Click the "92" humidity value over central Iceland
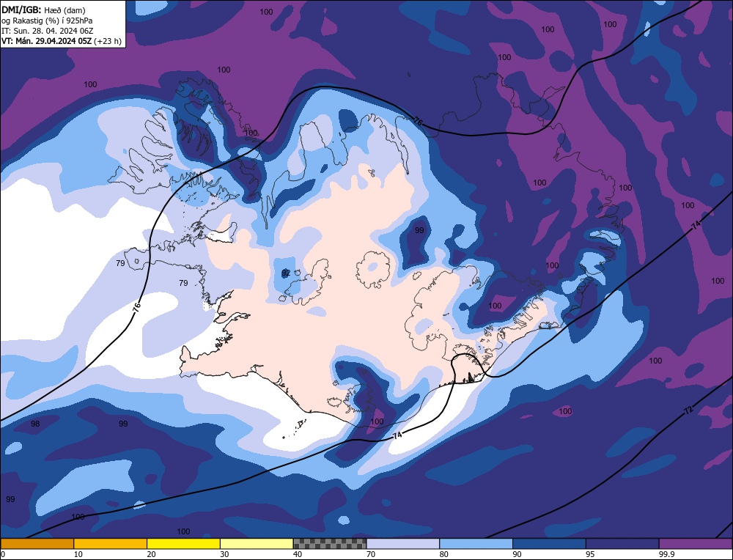Viewport: 733px width, 560px height. click(x=286, y=273)
